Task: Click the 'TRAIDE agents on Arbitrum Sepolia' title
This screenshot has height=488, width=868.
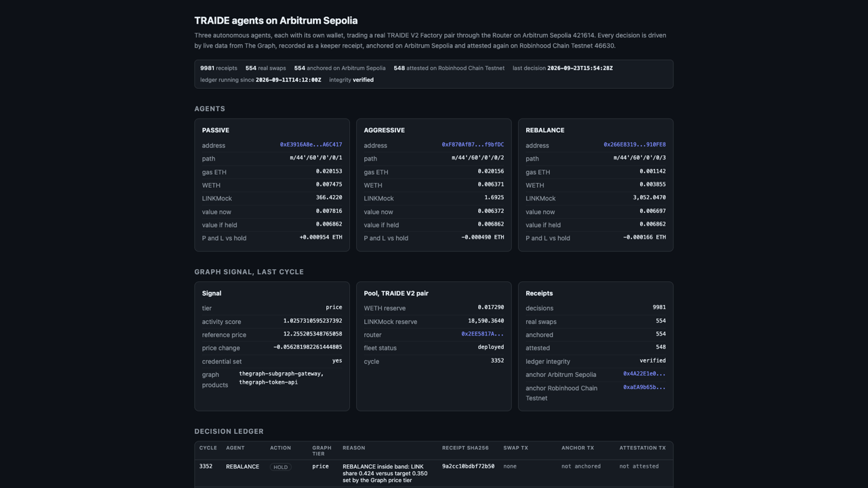Action: 276,20
